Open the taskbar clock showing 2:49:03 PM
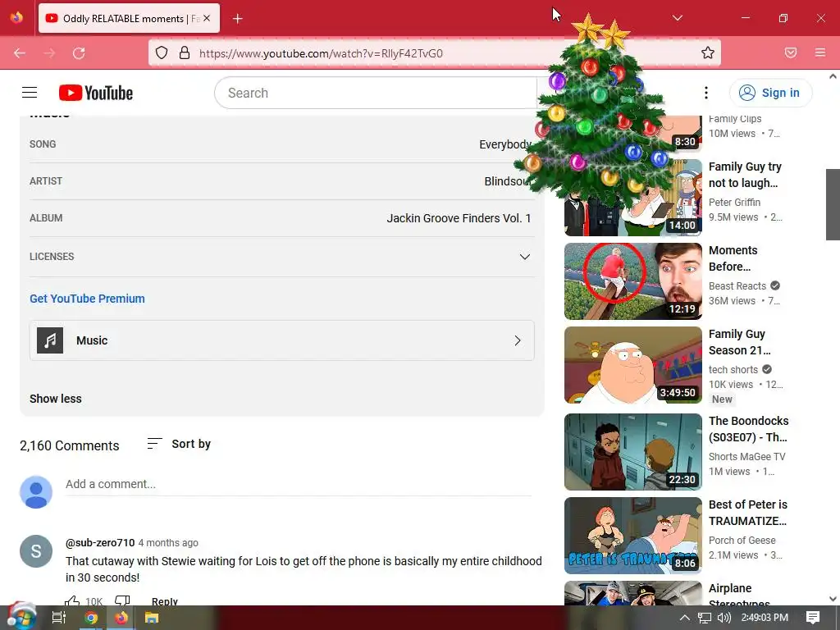Image resolution: width=840 pixels, height=630 pixels. click(765, 618)
